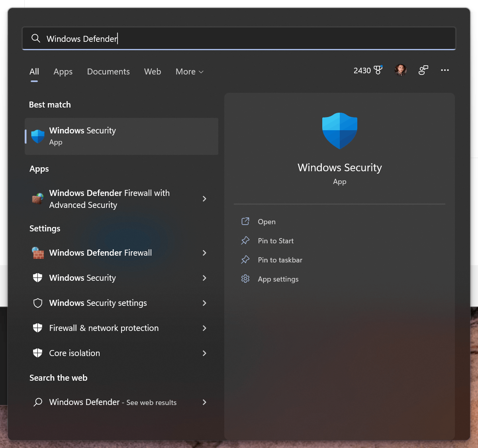
Task: Click the feedback/people chat icon
Action: point(423,70)
